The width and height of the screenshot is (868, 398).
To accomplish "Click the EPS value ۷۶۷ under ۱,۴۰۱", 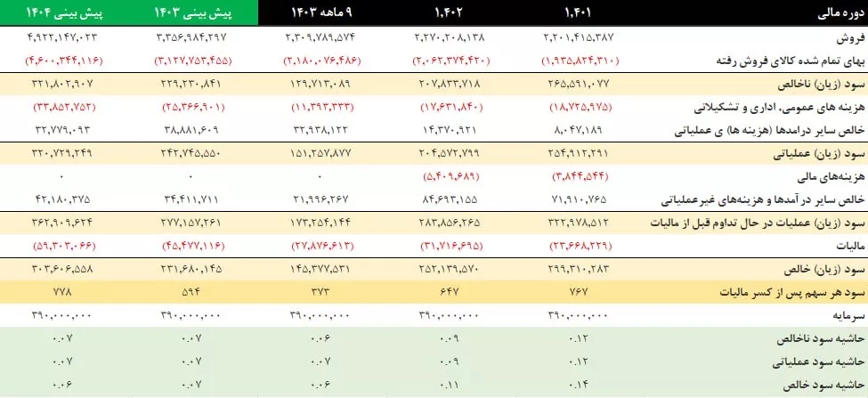I will pos(579,293).
